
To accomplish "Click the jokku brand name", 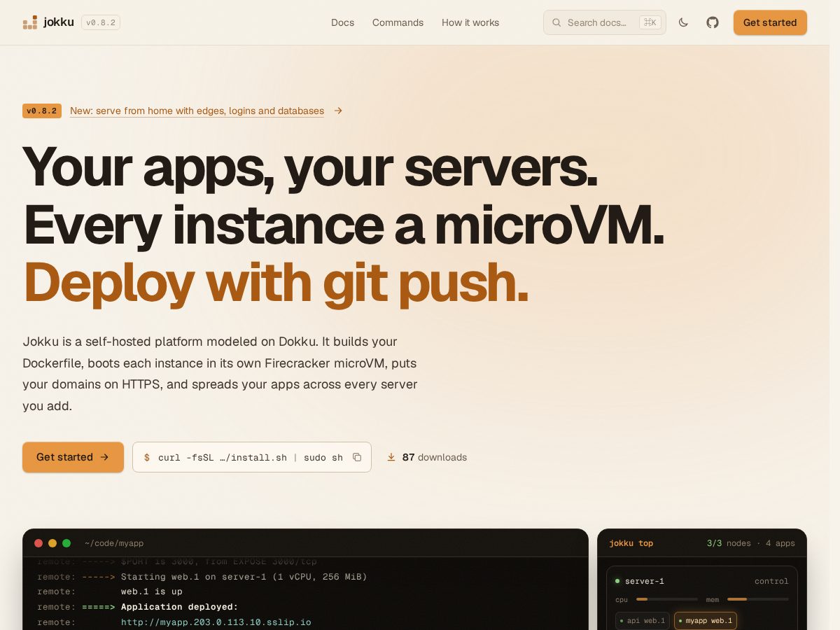I will click(59, 22).
